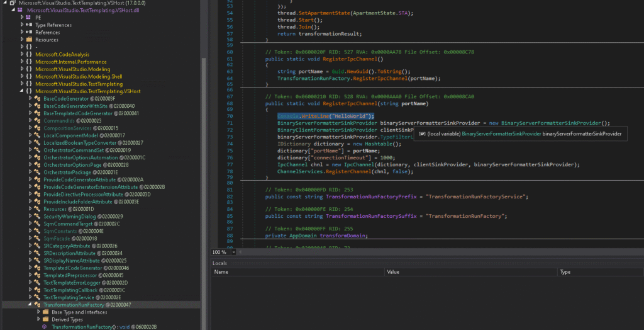Viewport: 644px width, 330px height.
Task: Select TemplatedCodeGenerator tree item
Action: [86, 268]
